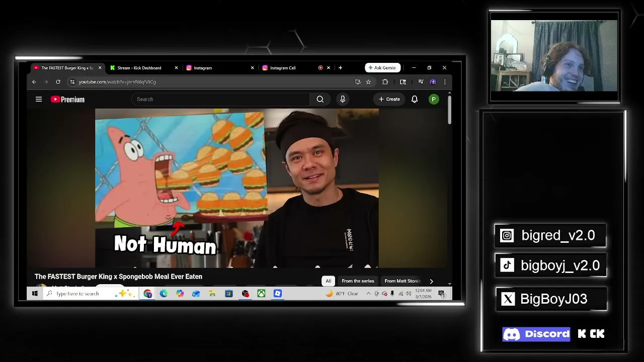Open the Chrome extensions puzzle icon
This screenshot has height=362, width=644.
[385, 82]
